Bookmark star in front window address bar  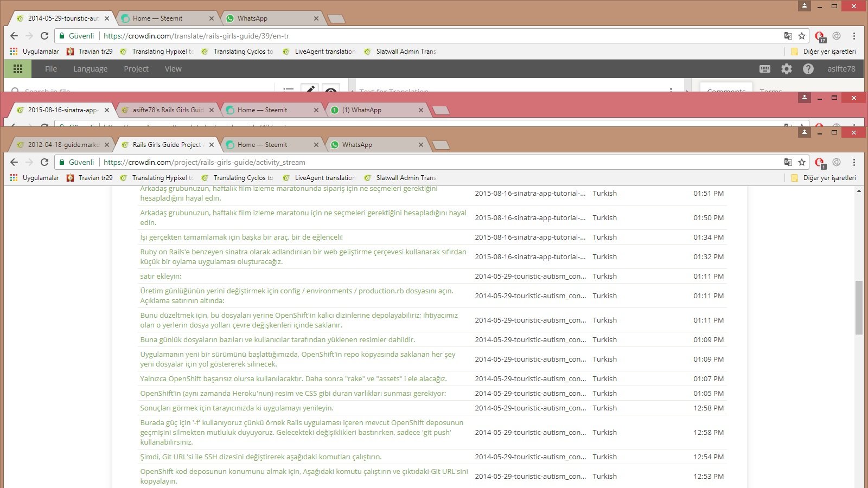click(x=802, y=162)
